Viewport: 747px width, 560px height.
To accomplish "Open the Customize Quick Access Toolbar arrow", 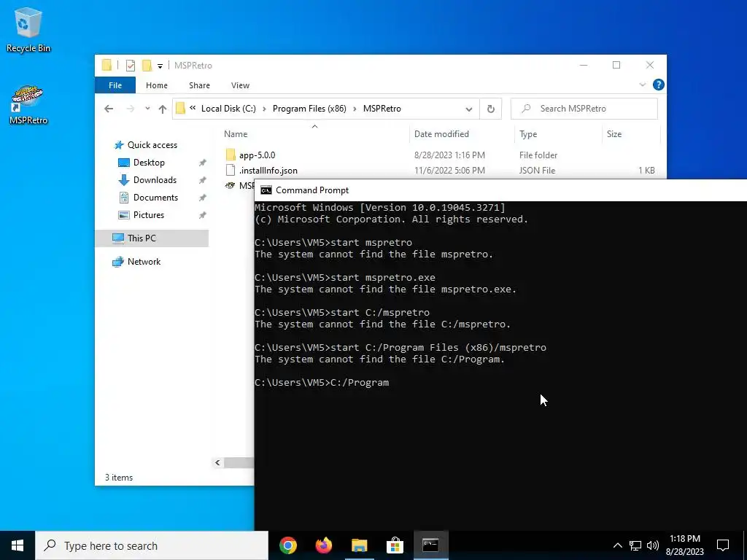I will 160,66.
